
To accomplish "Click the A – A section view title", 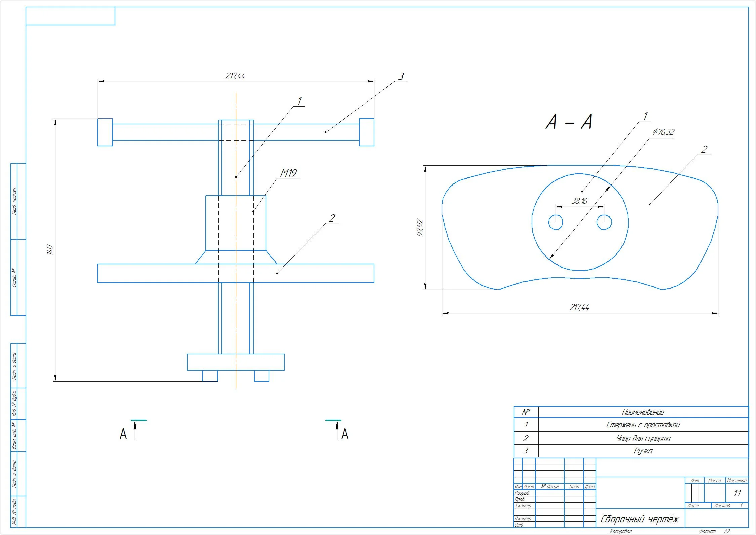I will pos(569,122).
